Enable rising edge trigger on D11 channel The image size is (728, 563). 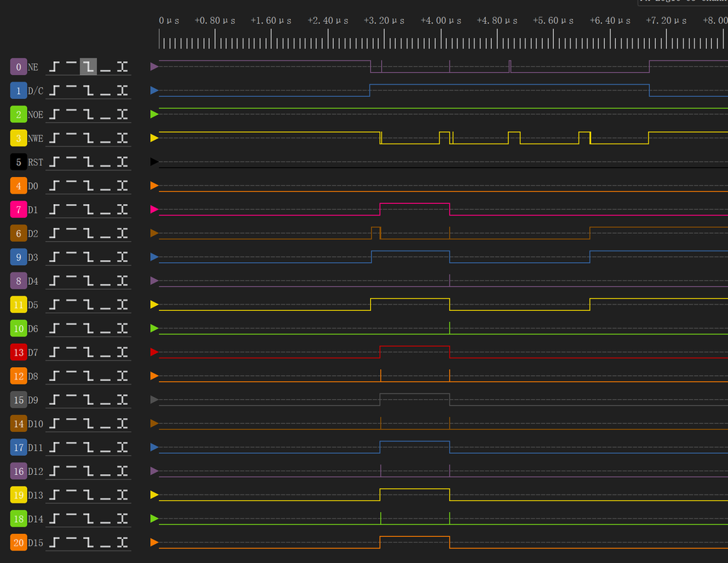[x=55, y=447]
